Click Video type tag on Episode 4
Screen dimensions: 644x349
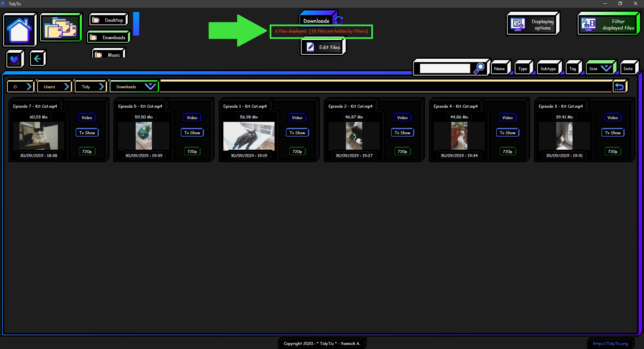[507, 117]
